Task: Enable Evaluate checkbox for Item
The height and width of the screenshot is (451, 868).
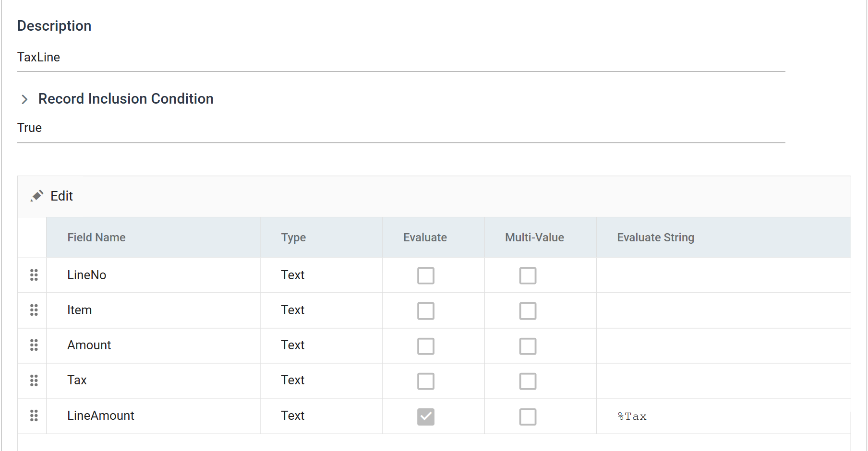Action: (426, 311)
